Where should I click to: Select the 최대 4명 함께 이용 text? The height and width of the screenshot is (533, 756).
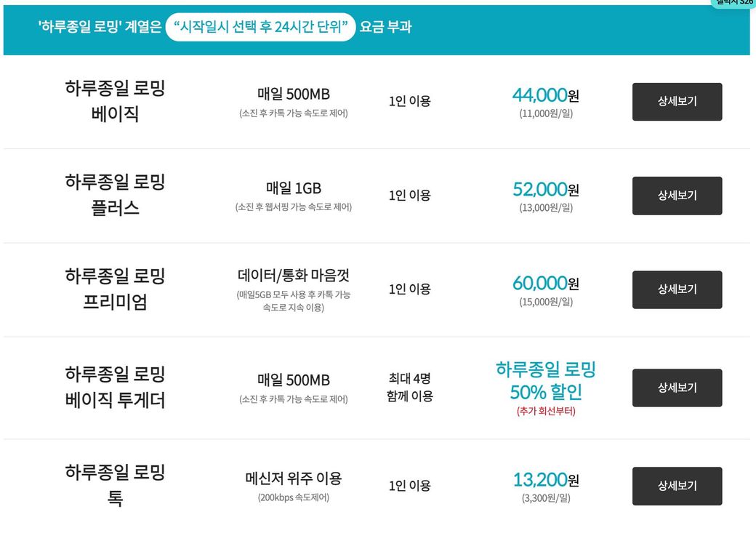409,388
